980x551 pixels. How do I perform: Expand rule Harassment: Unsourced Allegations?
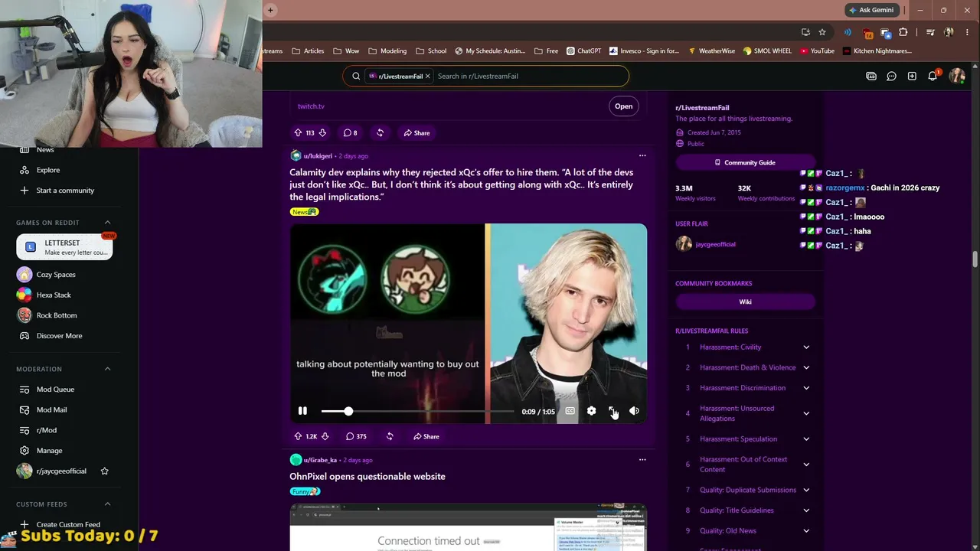[x=806, y=413]
